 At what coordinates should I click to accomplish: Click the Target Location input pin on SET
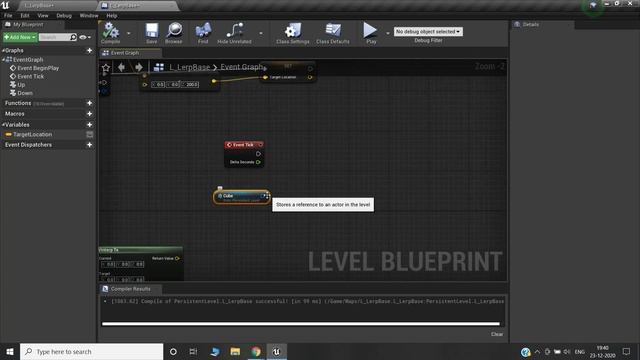[x=265, y=77]
